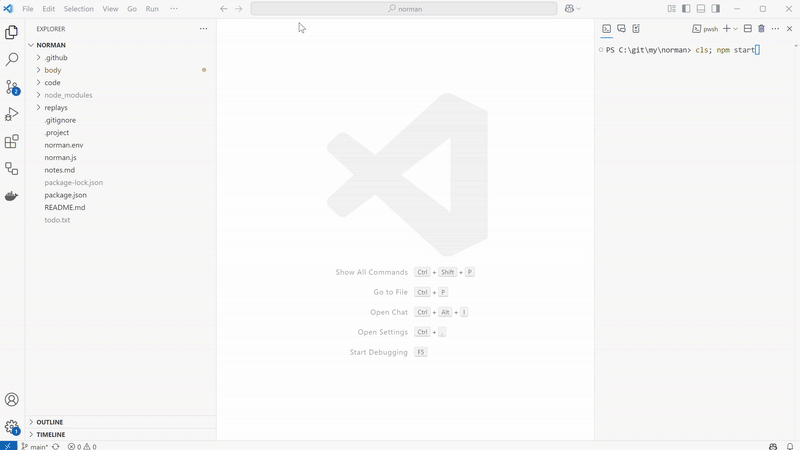The height and width of the screenshot is (450, 800).
Task: Click the Go Back arrow
Action: click(x=223, y=9)
